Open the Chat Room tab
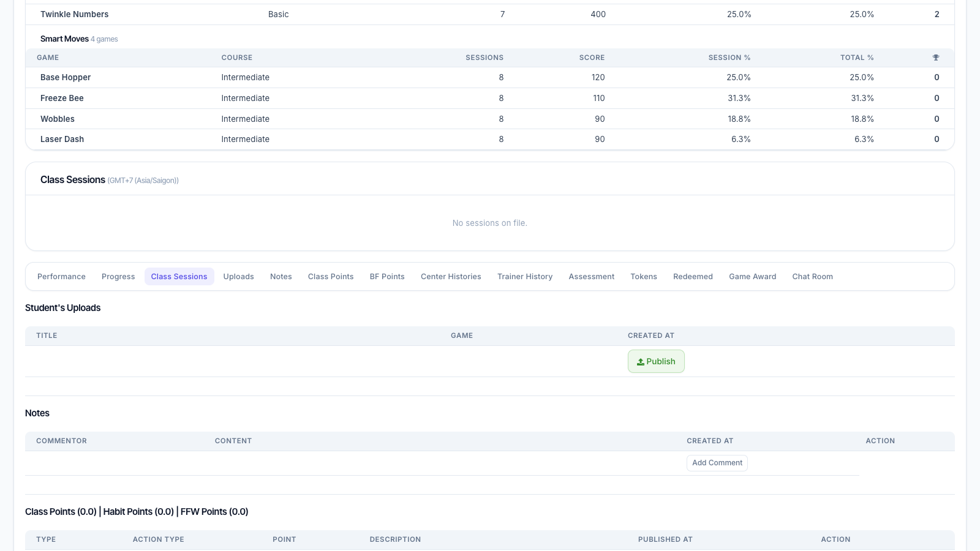Screen dimensions: 980x551 coord(813,277)
